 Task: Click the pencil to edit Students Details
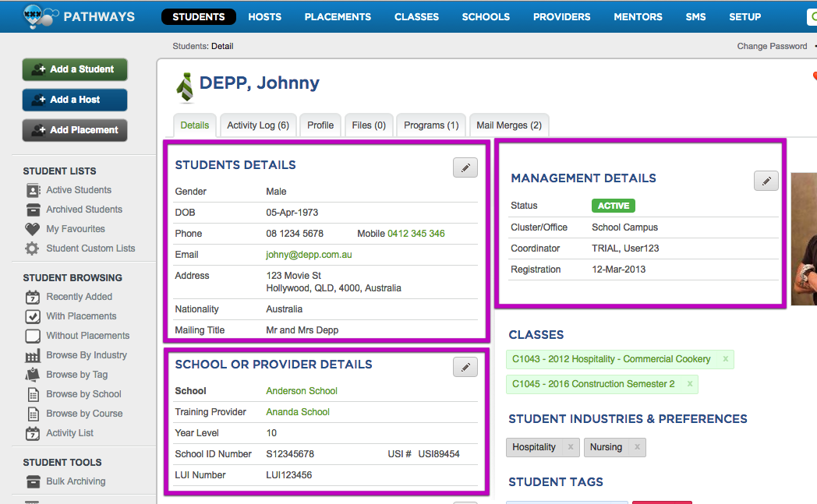pyautogui.click(x=465, y=167)
